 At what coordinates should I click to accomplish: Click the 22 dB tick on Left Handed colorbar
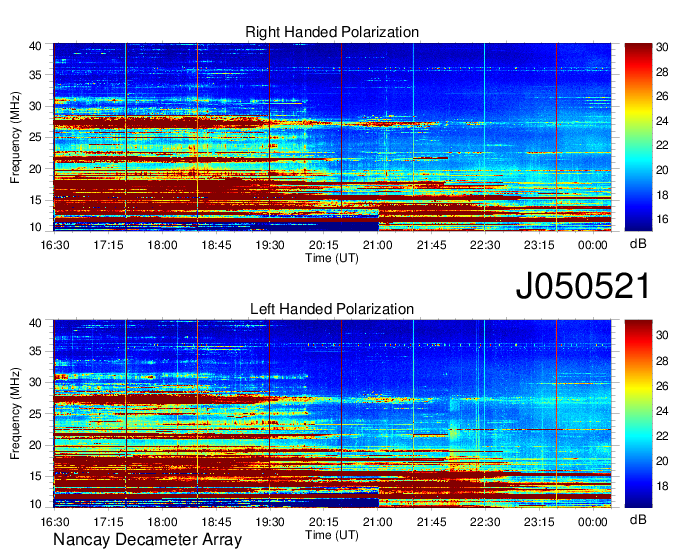pyautogui.click(x=662, y=436)
